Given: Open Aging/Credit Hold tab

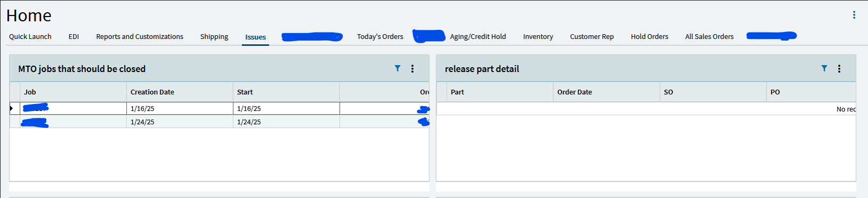Looking at the screenshot, I should coord(478,36).
